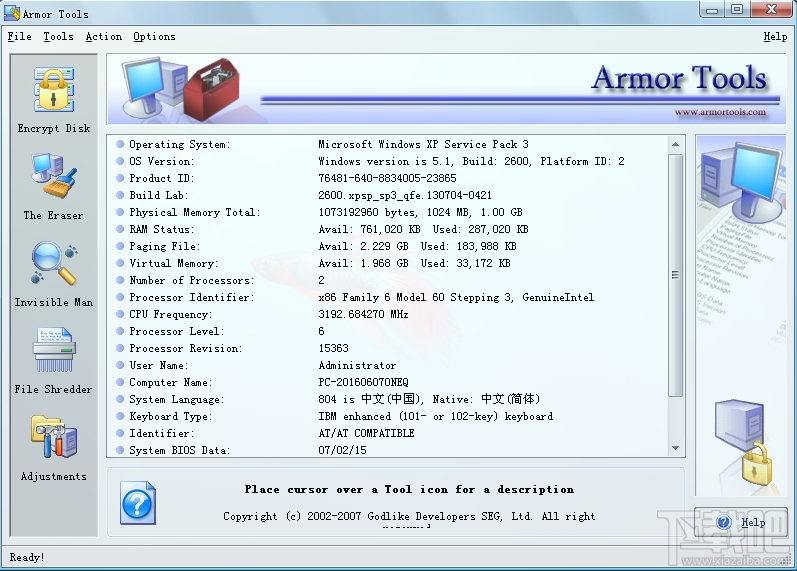Click the system info scrollbar down arrow
This screenshot has height=571, width=797.
pyautogui.click(x=675, y=448)
